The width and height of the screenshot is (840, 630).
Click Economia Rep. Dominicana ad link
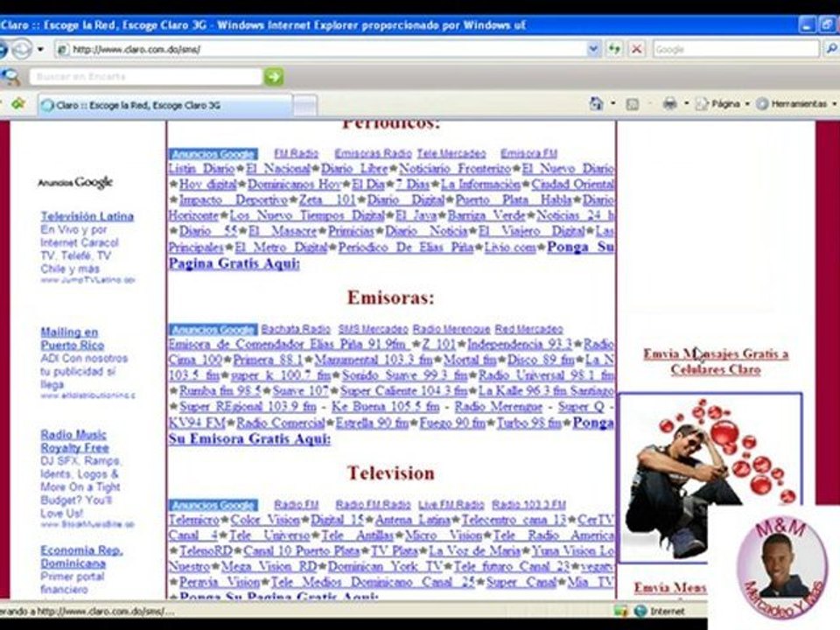coord(81,556)
